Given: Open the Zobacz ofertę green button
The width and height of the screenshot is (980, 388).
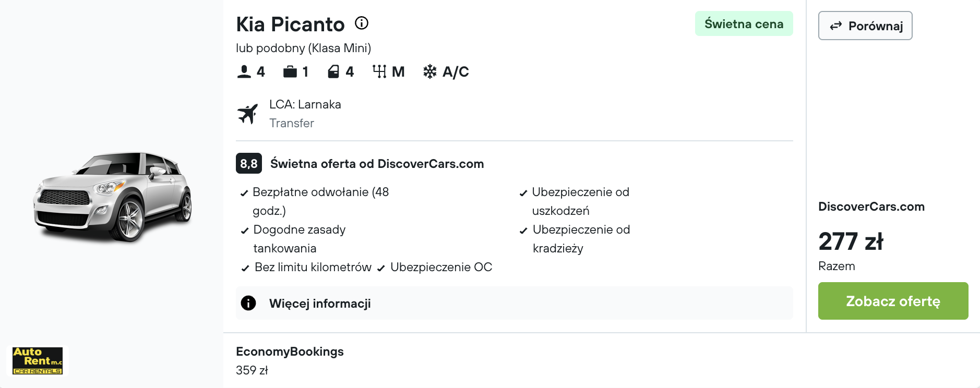Looking at the screenshot, I should point(893,301).
